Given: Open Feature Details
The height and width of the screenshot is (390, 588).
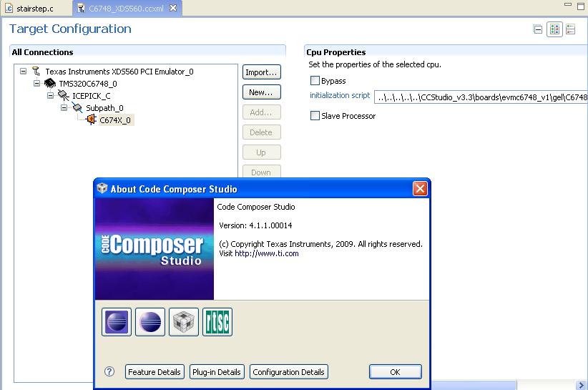Looking at the screenshot, I should pyautogui.click(x=155, y=372).
